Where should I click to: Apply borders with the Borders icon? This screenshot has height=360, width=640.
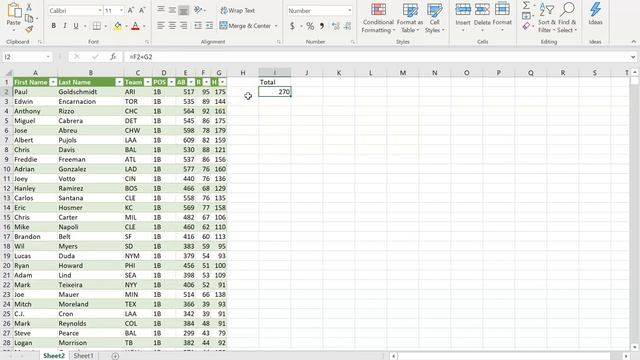click(x=97, y=26)
